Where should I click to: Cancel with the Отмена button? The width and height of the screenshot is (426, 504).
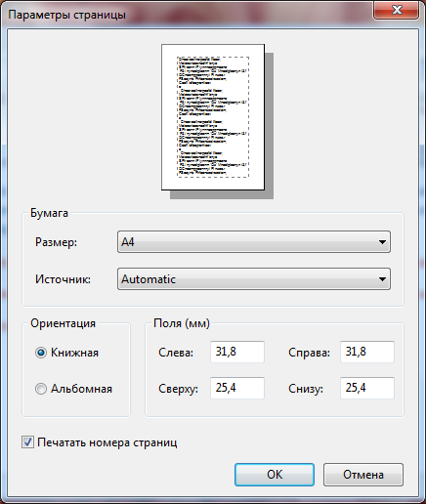click(x=363, y=475)
